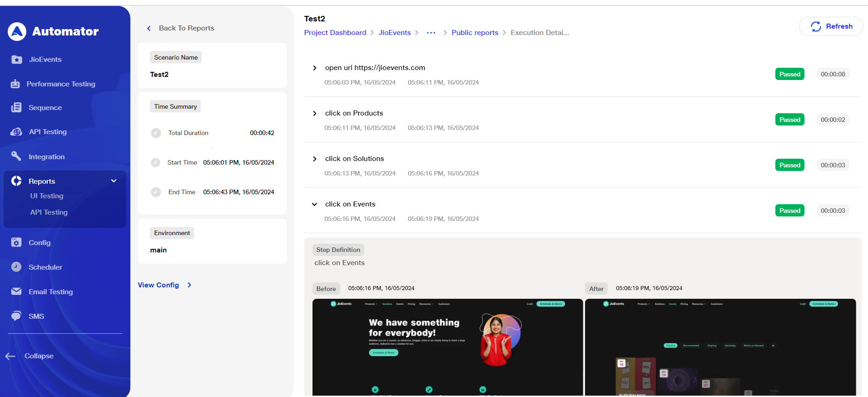Click the Start Time clock icon
This screenshot has height=397, width=868.
point(155,162)
